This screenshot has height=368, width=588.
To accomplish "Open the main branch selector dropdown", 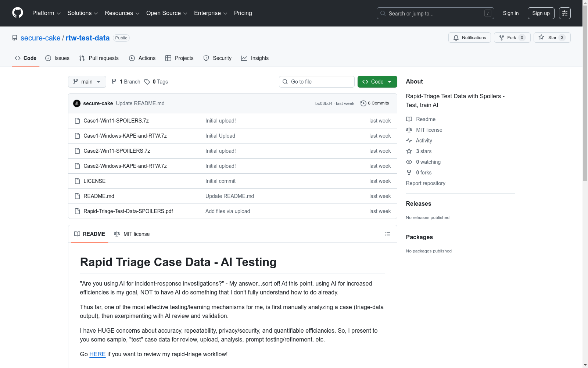I will coord(87,82).
